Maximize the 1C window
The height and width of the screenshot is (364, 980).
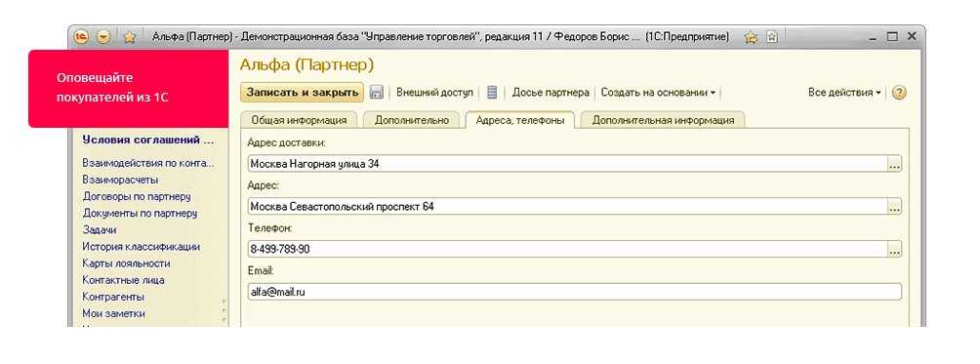(x=892, y=37)
